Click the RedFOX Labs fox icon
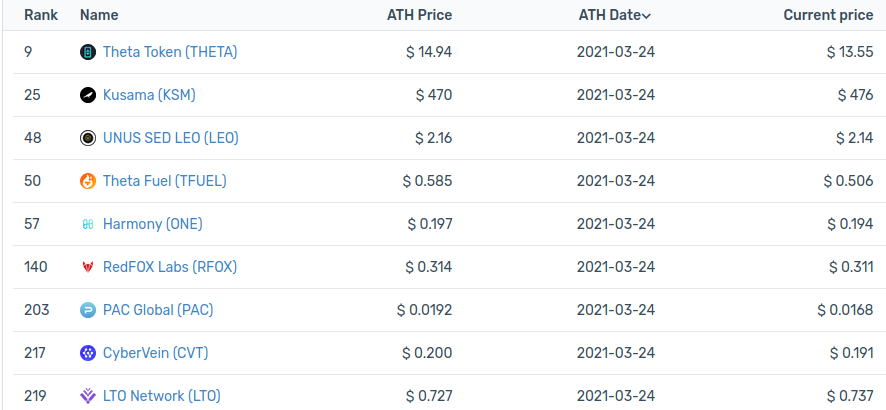The image size is (886, 410). tap(88, 267)
